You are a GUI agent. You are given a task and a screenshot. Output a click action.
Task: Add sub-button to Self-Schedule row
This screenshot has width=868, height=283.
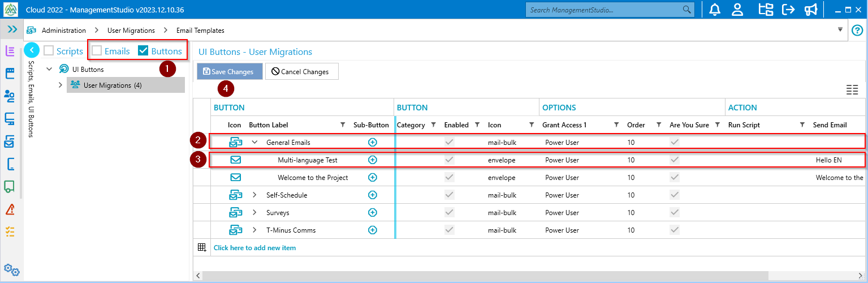coord(372,195)
